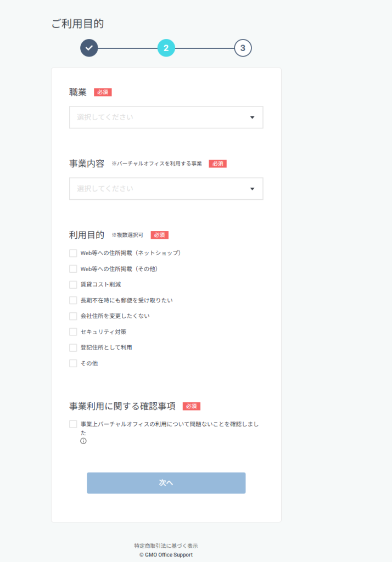Open the 事業内容 dropdown menu
The height and width of the screenshot is (562, 392).
pos(166,189)
